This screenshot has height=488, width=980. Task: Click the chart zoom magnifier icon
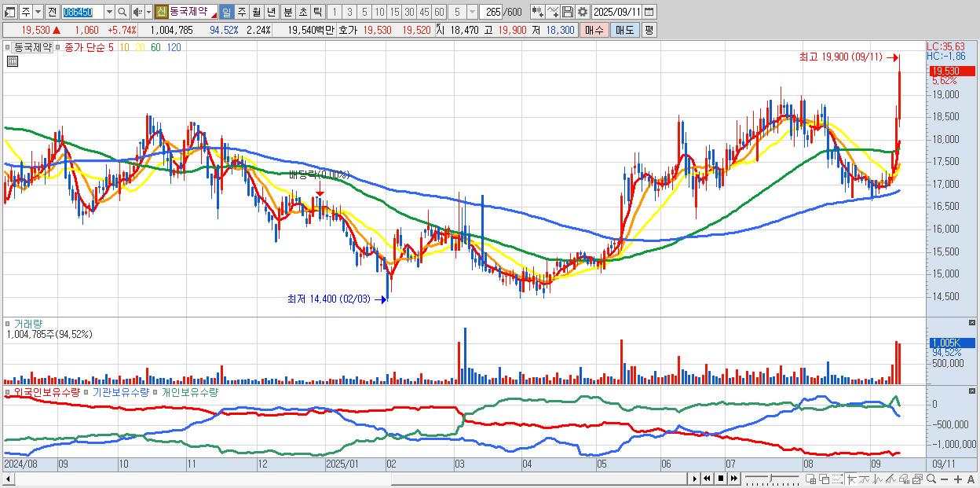[931, 479]
